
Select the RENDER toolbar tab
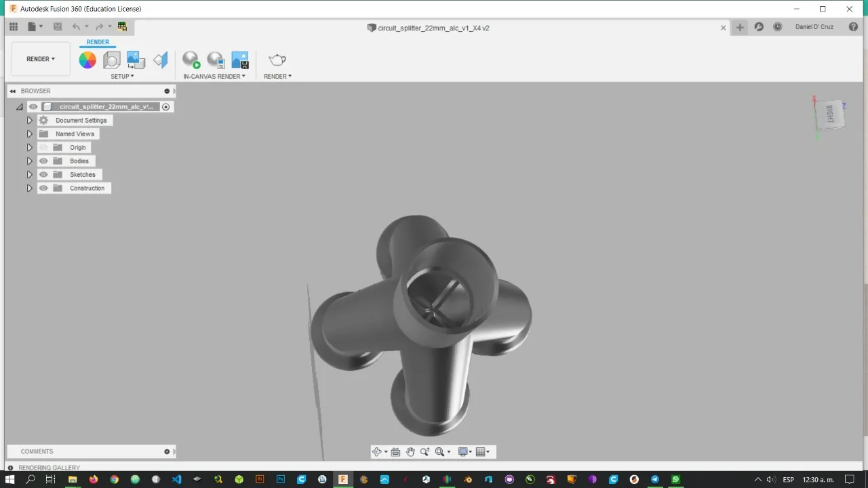coord(98,42)
